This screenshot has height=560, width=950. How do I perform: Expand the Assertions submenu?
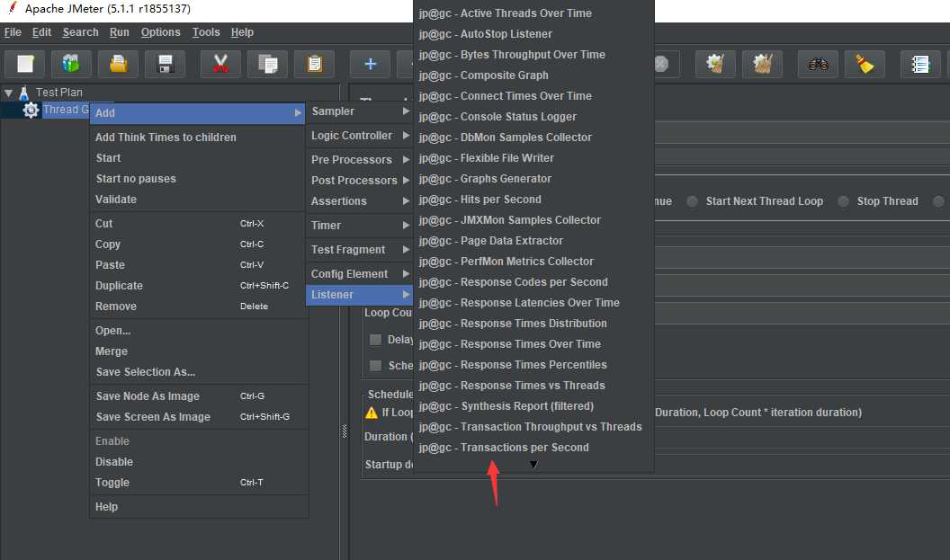[360, 201]
